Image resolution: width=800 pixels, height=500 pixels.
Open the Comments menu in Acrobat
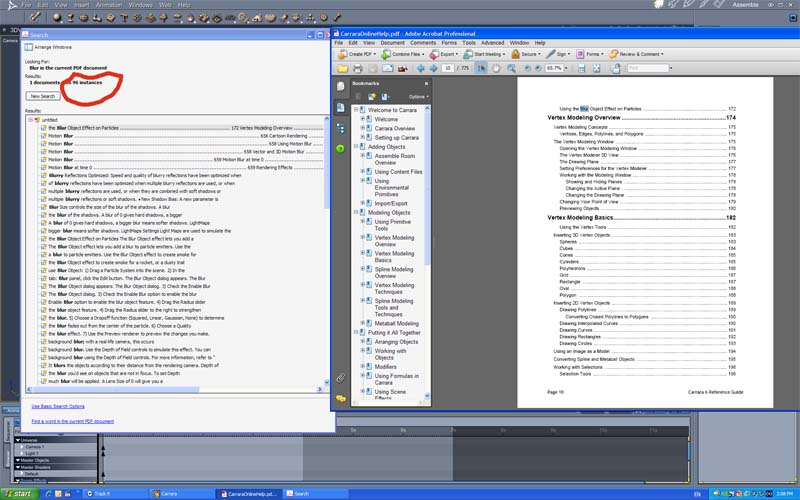click(x=423, y=43)
